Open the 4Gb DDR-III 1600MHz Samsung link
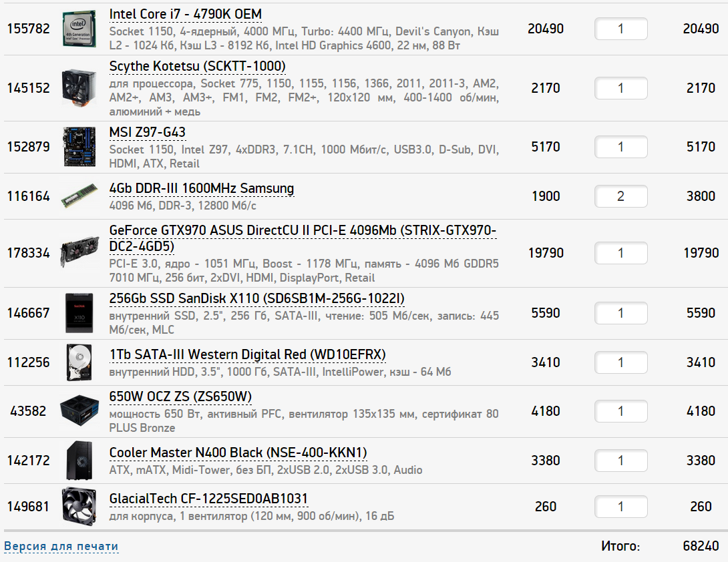Viewport: 728px width, 562px height. [x=202, y=188]
